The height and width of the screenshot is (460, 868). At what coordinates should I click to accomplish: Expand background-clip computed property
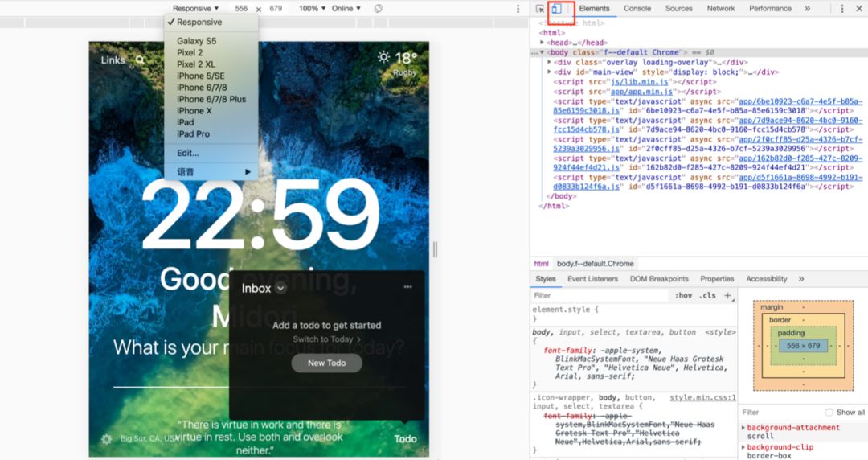[x=743, y=446]
